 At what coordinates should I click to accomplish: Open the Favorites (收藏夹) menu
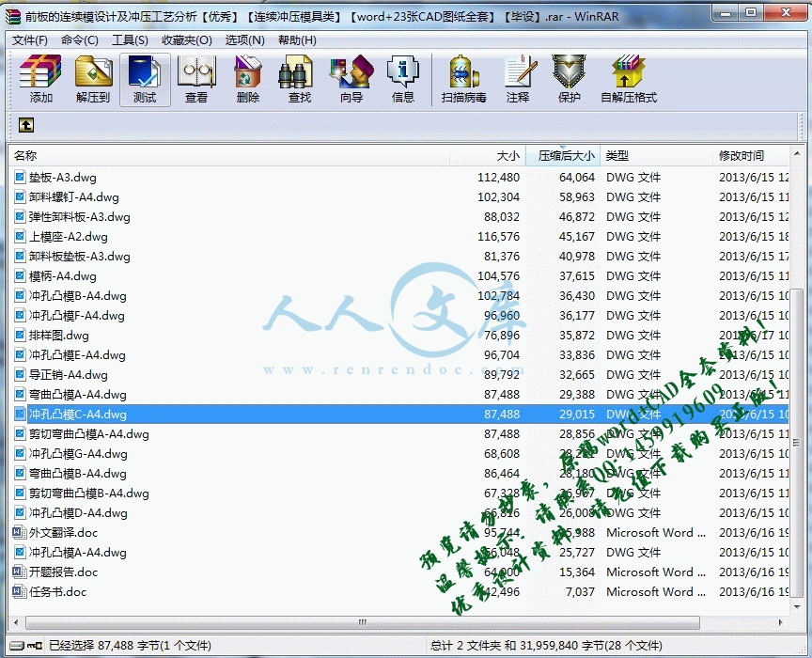(x=187, y=39)
